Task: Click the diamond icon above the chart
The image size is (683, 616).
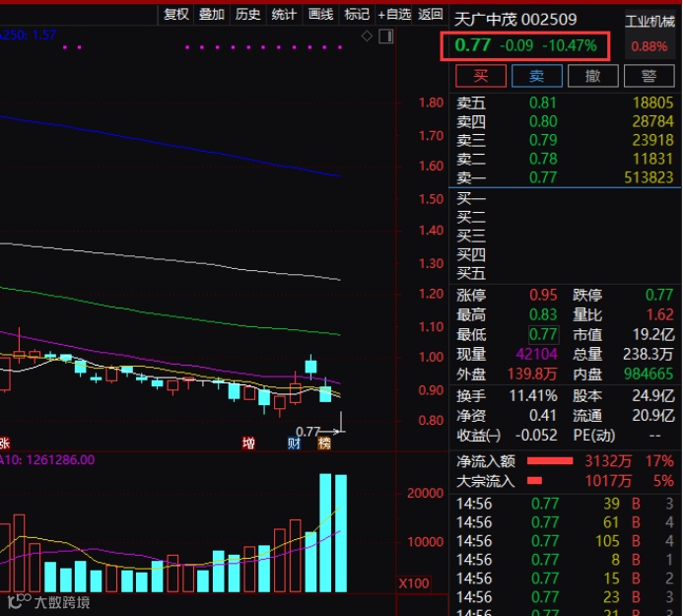Action: pyautogui.click(x=367, y=36)
